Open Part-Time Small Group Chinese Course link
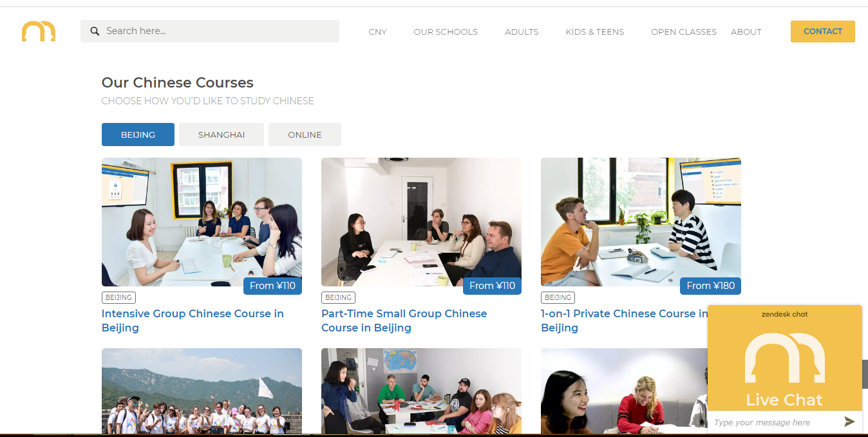Screen dimensions: 868x437 click(x=404, y=321)
